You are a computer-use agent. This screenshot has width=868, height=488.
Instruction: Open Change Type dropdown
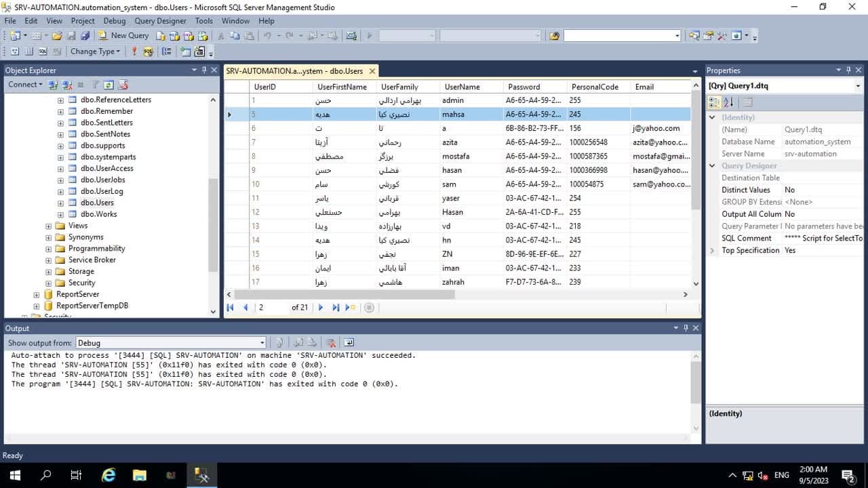(95, 52)
